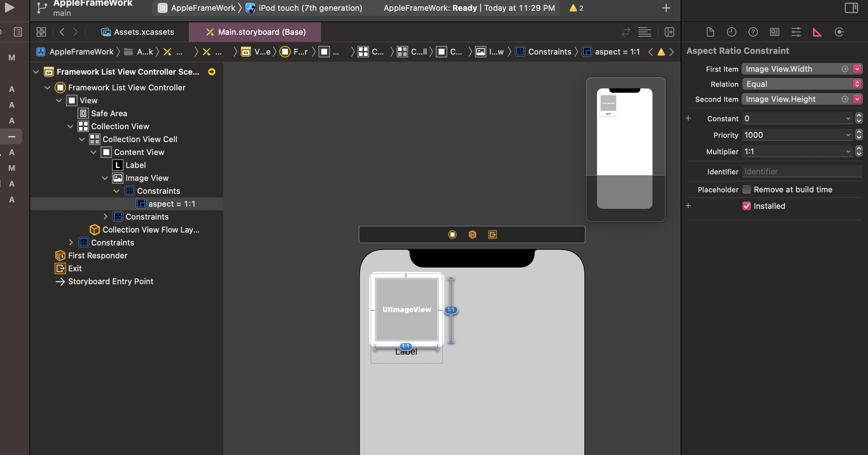Open the Attributes inspector icon
Image resolution: width=868 pixels, height=455 pixels.
(796, 32)
